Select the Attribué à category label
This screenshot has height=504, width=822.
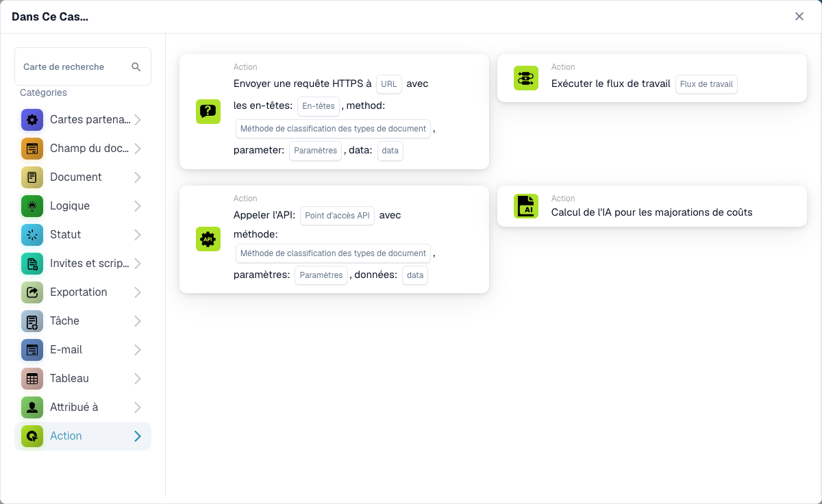pos(74,407)
